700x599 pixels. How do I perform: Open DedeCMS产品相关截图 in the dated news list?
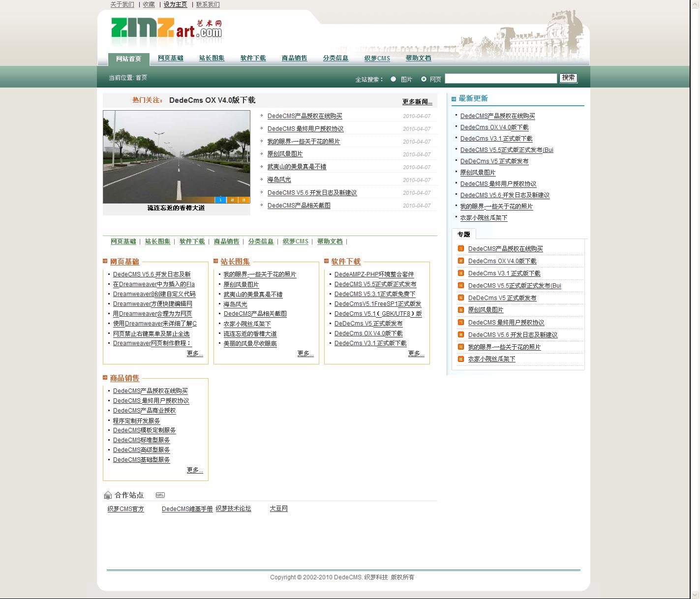pos(299,206)
